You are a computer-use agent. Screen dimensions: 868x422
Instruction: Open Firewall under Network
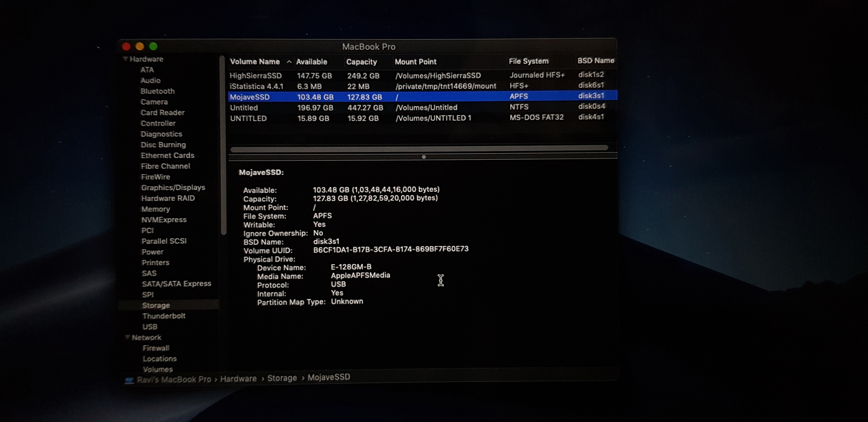(156, 348)
